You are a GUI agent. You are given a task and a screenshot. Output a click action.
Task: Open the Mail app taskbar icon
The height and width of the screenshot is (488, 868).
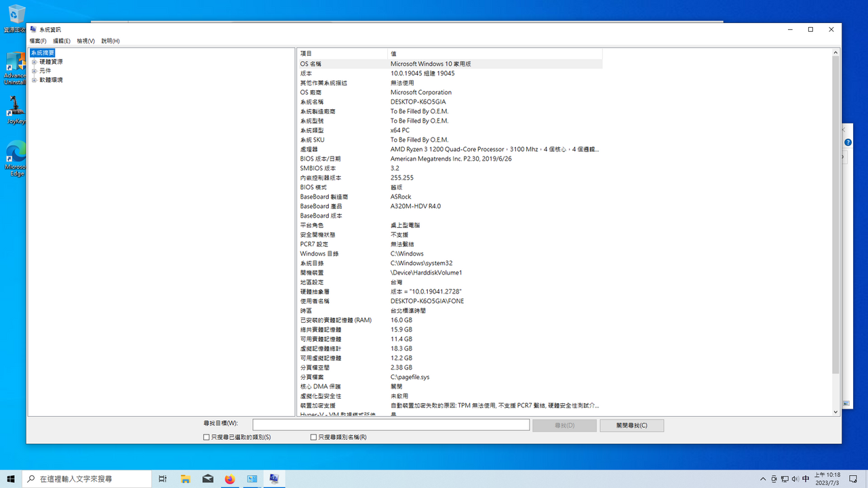(x=208, y=479)
